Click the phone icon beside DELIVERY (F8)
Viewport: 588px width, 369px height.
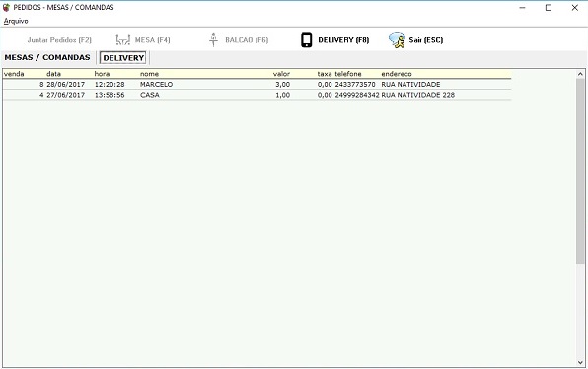coord(307,39)
